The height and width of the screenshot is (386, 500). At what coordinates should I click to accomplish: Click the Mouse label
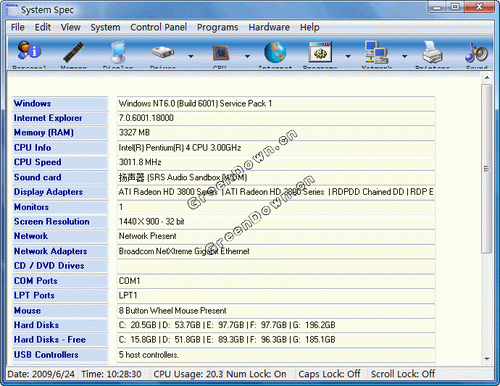(27, 310)
